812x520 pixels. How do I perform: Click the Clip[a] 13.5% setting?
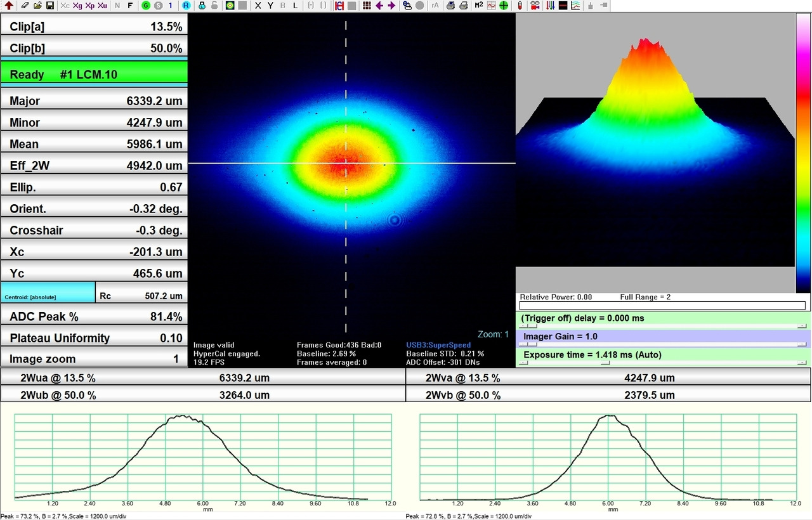[x=94, y=27]
